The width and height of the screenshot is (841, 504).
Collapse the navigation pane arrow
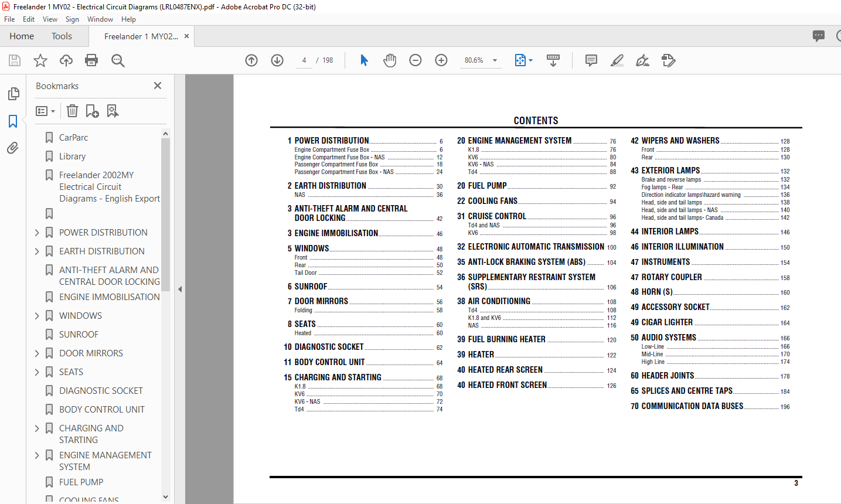coord(180,289)
